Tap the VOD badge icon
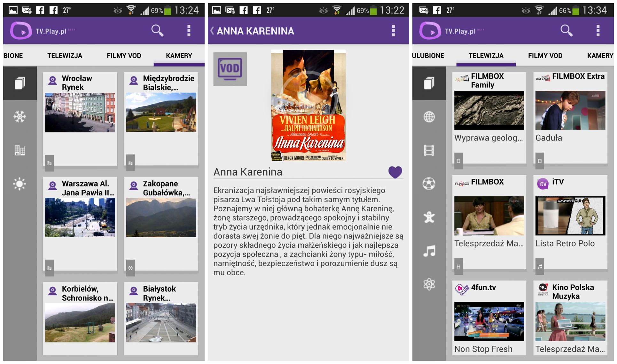617x364 pixels. (230, 69)
